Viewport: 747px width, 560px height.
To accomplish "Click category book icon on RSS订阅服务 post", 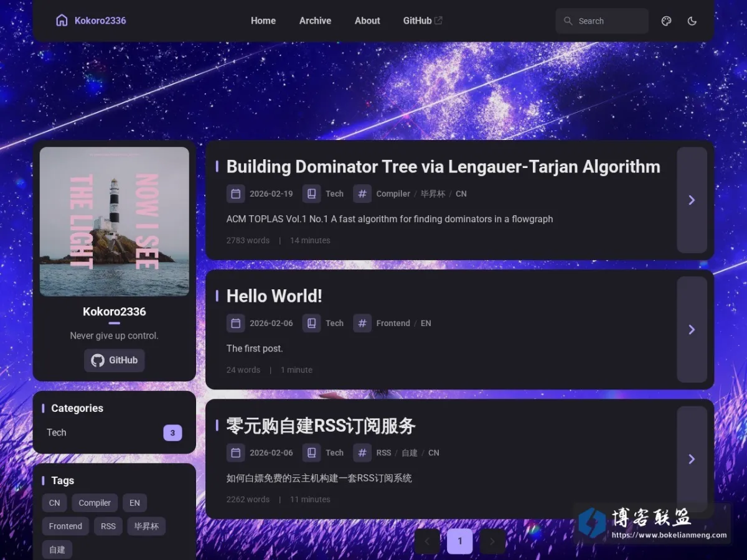I will (312, 452).
